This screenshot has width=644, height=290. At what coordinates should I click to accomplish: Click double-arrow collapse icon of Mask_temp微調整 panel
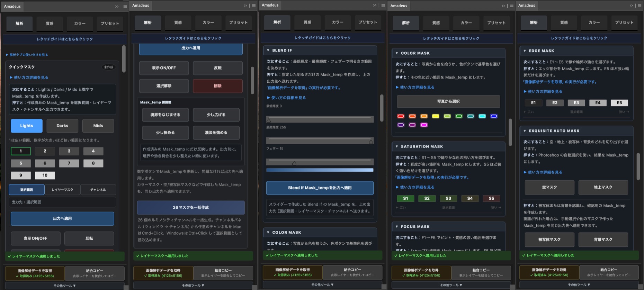(245, 6)
